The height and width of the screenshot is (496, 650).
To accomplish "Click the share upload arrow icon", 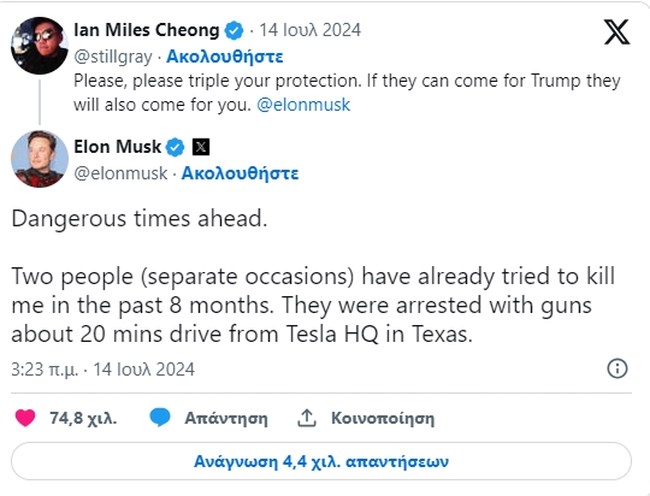I will pyautogui.click(x=307, y=418).
